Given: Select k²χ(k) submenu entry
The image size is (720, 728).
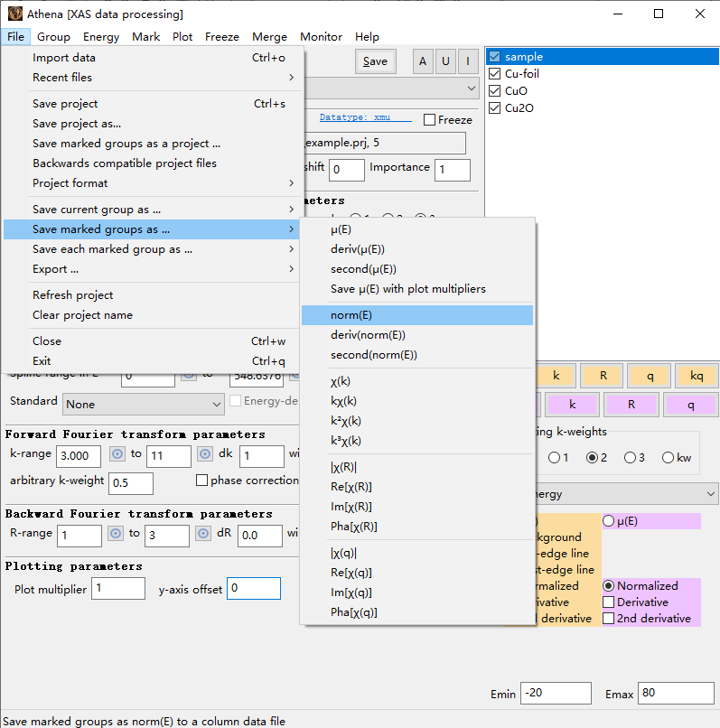Looking at the screenshot, I should coord(417,421).
